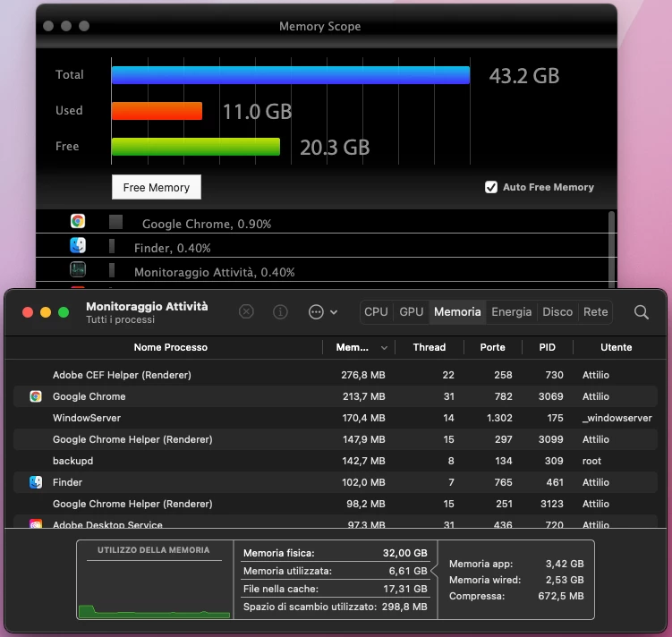Open the ellipsis more-options menu
Viewport: 672px width, 637px height.
[316, 312]
